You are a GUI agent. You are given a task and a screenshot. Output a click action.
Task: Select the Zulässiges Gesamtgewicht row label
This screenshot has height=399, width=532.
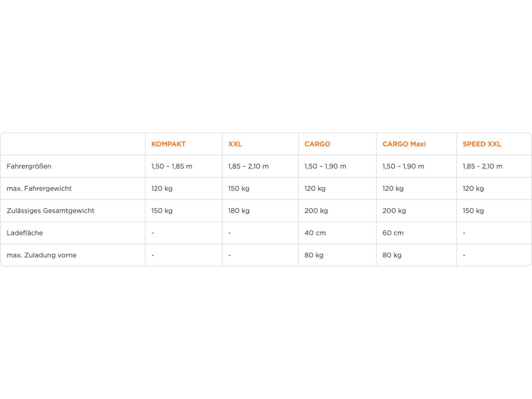(51, 211)
